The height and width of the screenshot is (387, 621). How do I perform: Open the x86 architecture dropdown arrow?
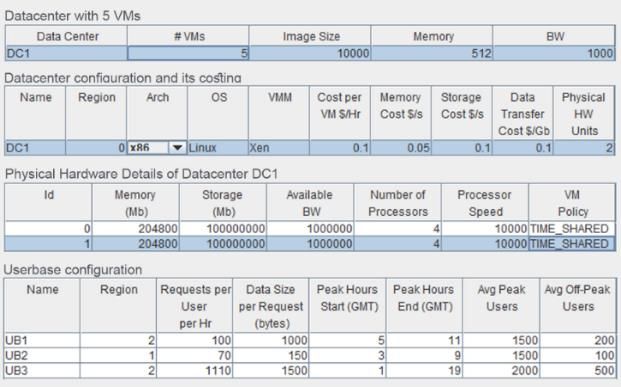177,148
